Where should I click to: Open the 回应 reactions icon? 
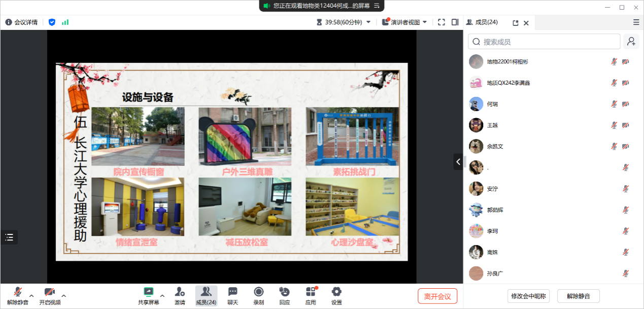(x=285, y=292)
